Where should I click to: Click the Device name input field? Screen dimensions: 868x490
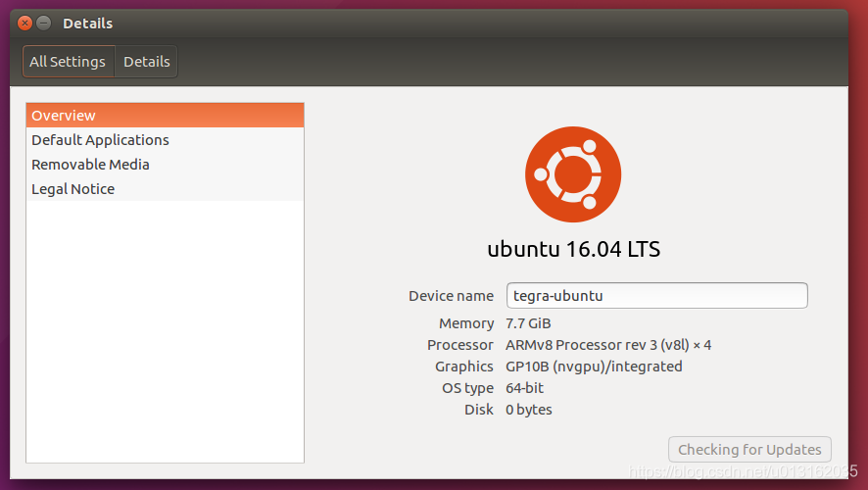point(657,296)
